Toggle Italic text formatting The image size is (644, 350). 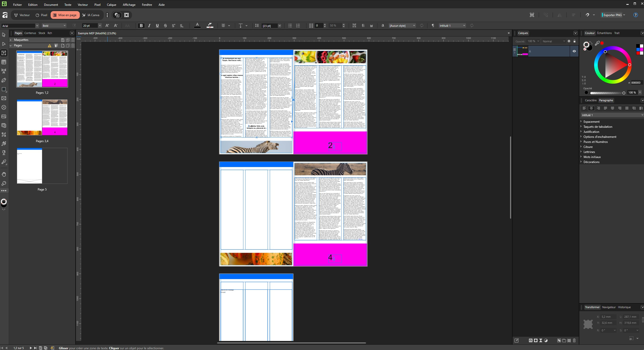click(x=149, y=25)
